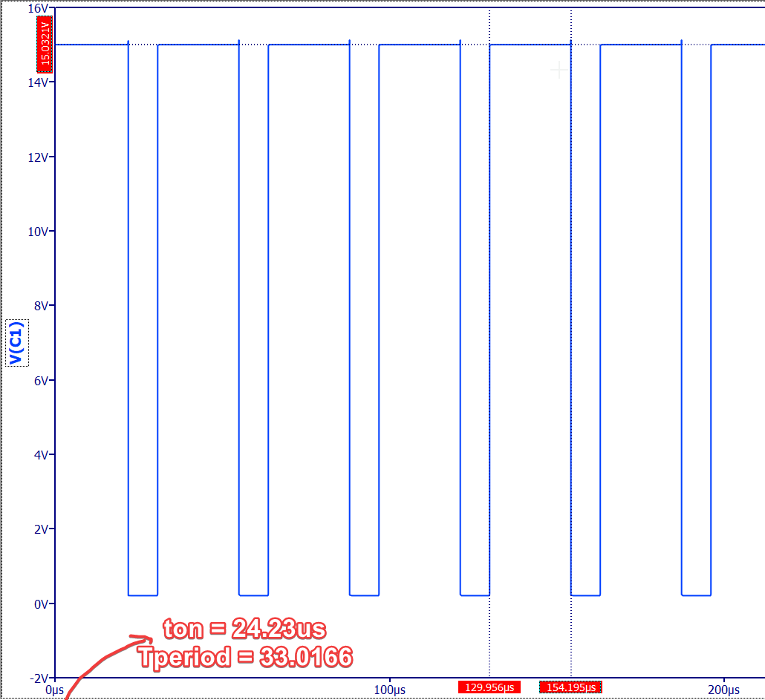Click the 0µs x-axis label
Image resolution: width=765 pixels, height=700 pixels.
[x=54, y=689]
